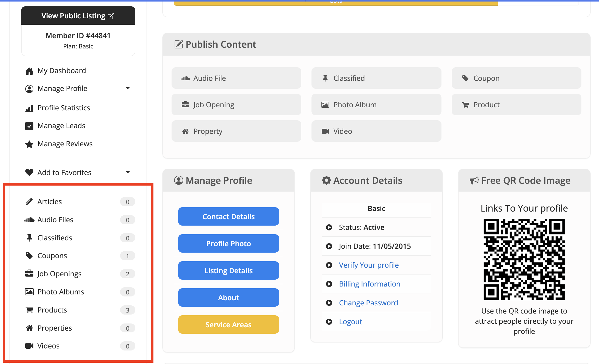Click the QR code image
This screenshot has width=599, height=364.
click(x=524, y=259)
